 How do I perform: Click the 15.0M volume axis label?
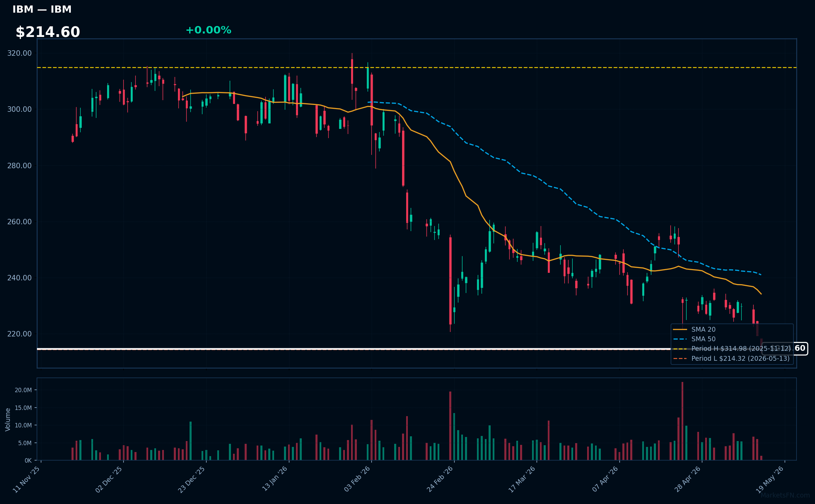[x=23, y=408]
